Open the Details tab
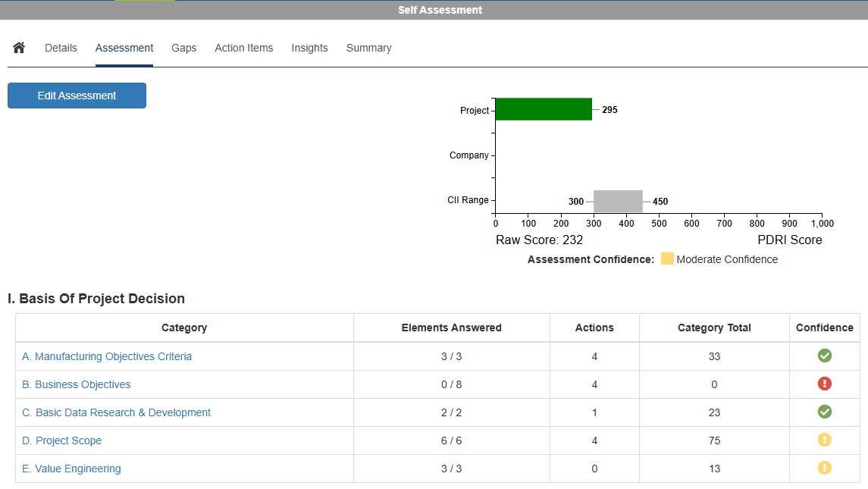This screenshot has width=868, height=489. coord(61,48)
